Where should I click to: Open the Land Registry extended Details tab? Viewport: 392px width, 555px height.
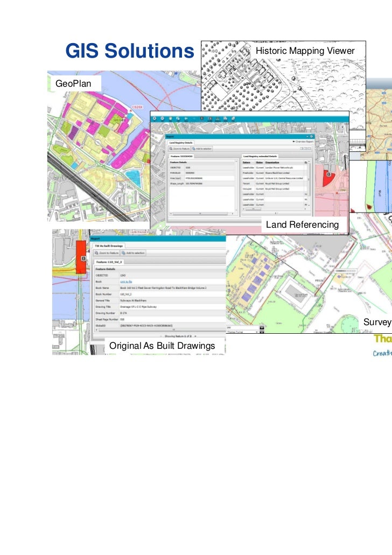tap(260, 156)
